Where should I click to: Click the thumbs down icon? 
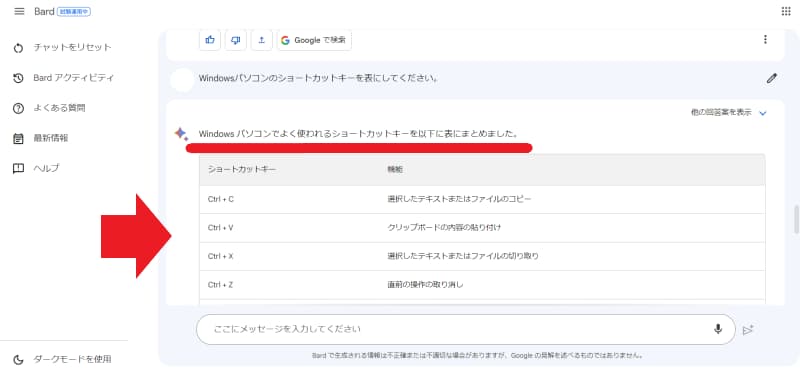(x=236, y=40)
